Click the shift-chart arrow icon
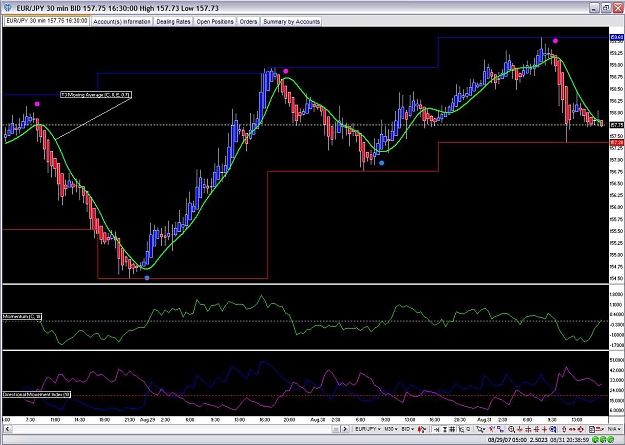625x445 pixels. (436, 429)
